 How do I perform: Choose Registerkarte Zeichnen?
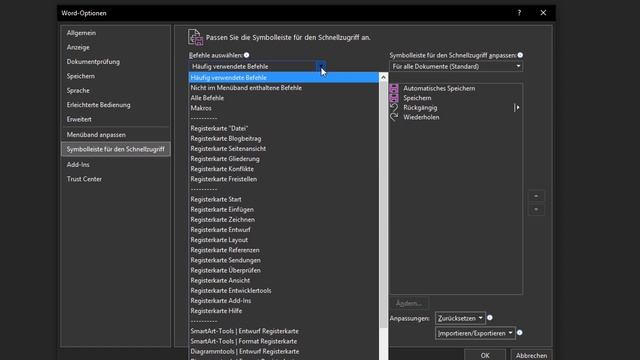pyautogui.click(x=284, y=220)
